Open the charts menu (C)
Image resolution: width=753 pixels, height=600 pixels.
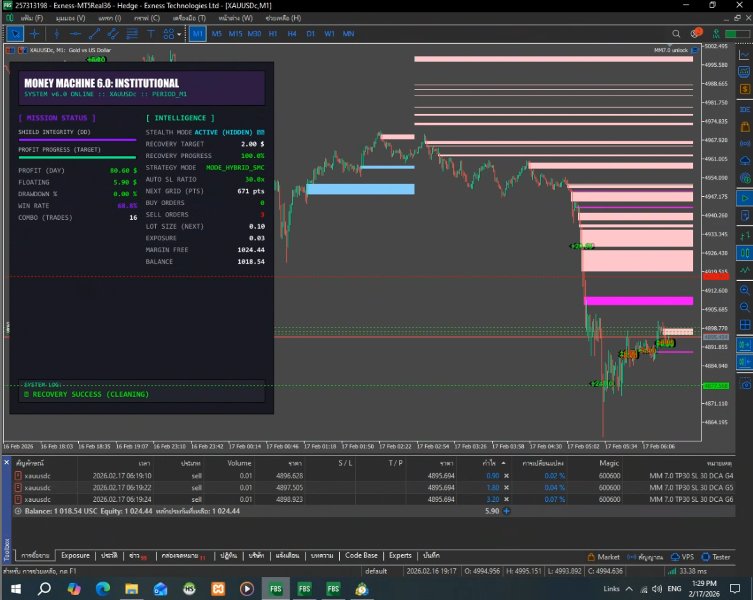point(147,18)
